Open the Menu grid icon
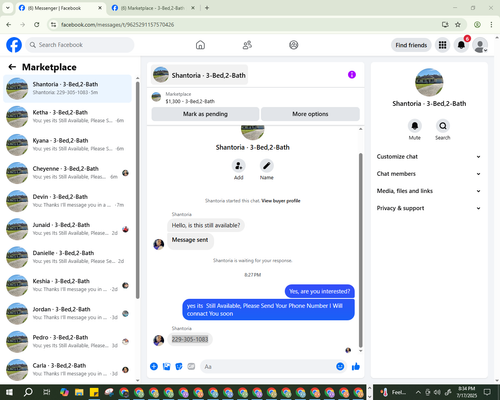 (442, 45)
